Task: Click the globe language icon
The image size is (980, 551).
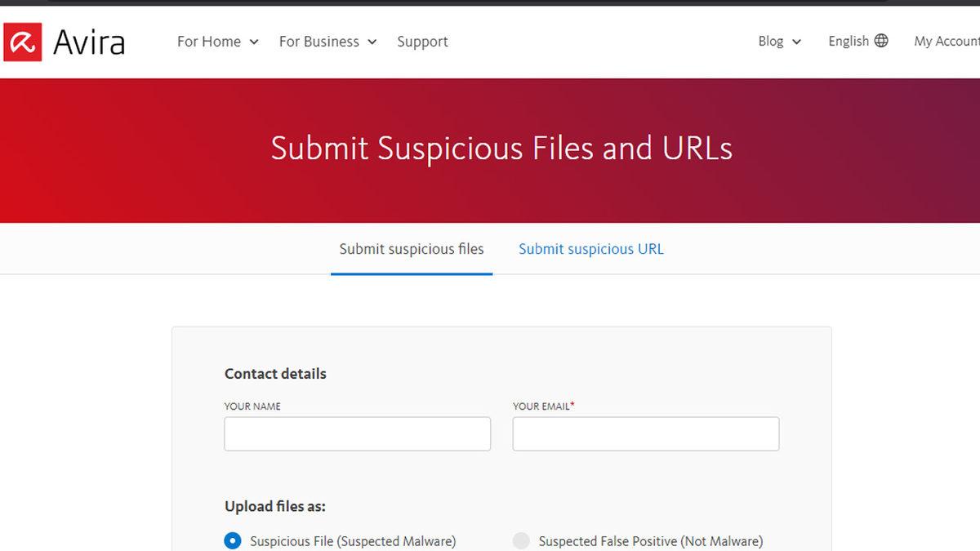Action: point(881,41)
